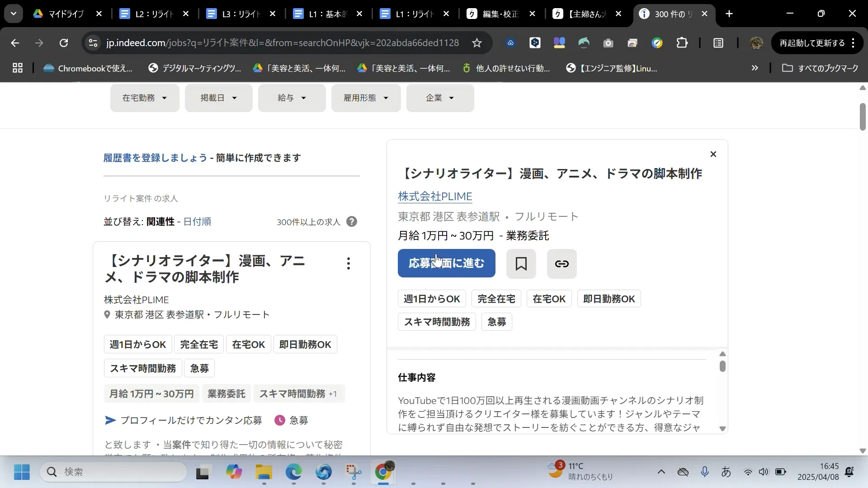The height and width of the screenshot is (488, 868).
Task: Open the reading list panel icon in toolbar
Action: click(x=718, y=42)
